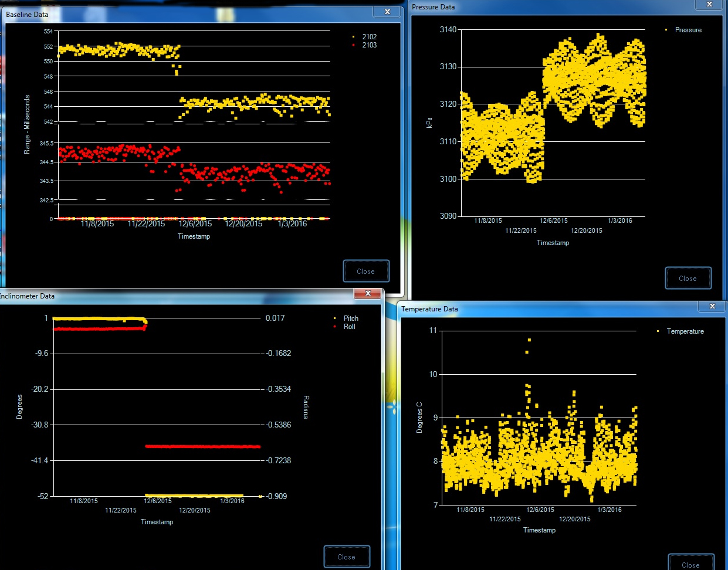The image size is (728, 570).
Task: Dismiss Inclinometer Data window using X icon
Action: [368, 293]
